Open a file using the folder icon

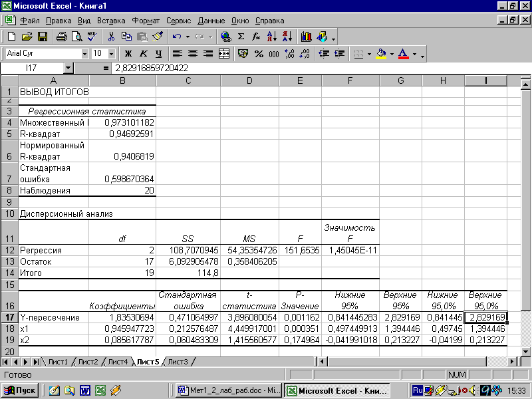(x=27, y=37)
